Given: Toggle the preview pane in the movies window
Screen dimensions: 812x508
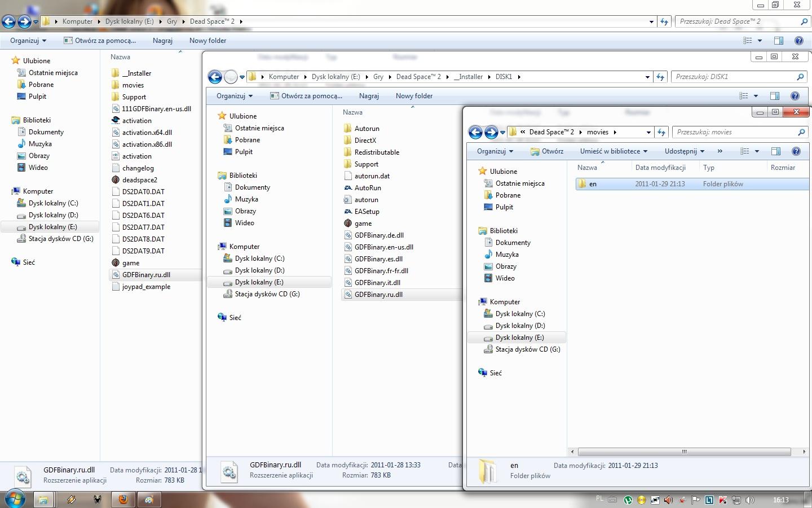Looking at the screenshot, I should 776,151.
